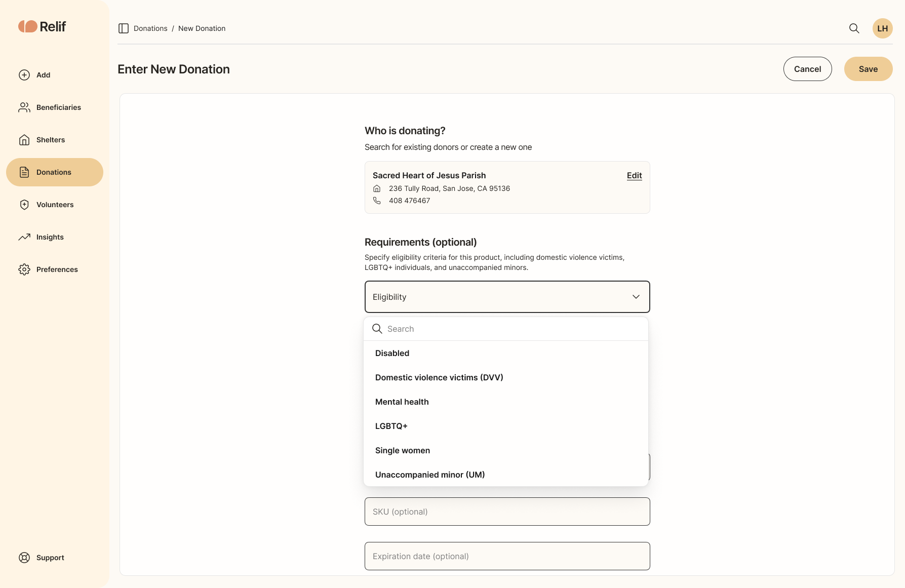Click the Support lifebuoy icon
The image size is (905, 588).
pyautogui.click(x=24, y=558)
